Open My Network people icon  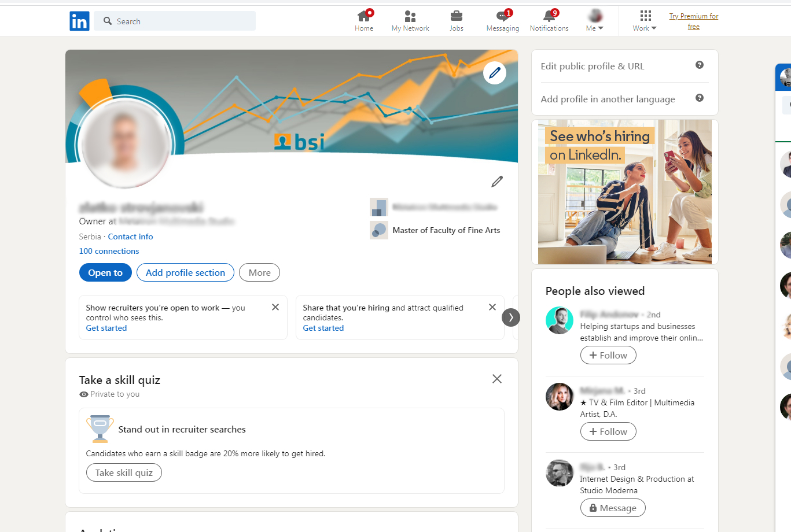410,16
